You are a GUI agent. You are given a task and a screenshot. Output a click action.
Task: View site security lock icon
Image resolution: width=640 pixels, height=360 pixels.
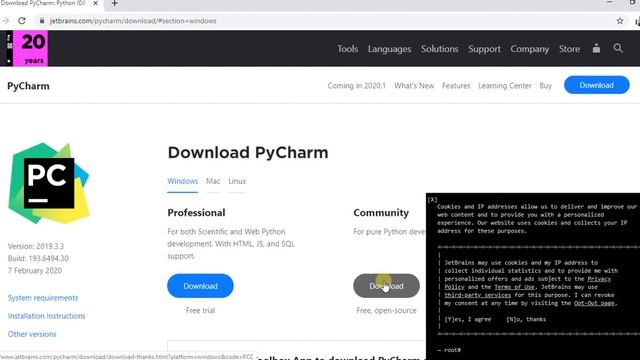pos(42,21)
